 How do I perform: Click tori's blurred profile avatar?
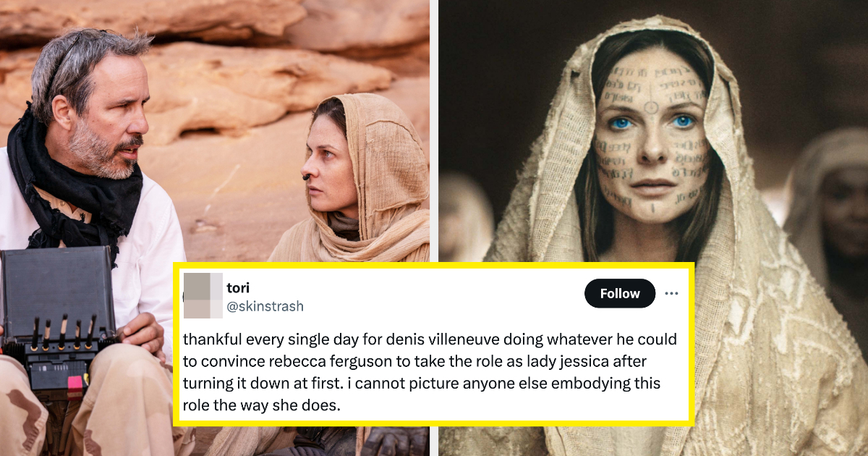202,296
